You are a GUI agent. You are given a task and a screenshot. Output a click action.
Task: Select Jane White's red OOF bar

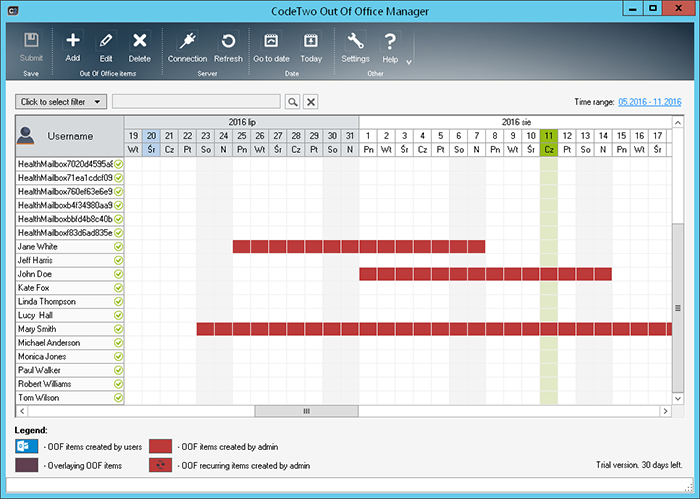[x=359, y=246]
